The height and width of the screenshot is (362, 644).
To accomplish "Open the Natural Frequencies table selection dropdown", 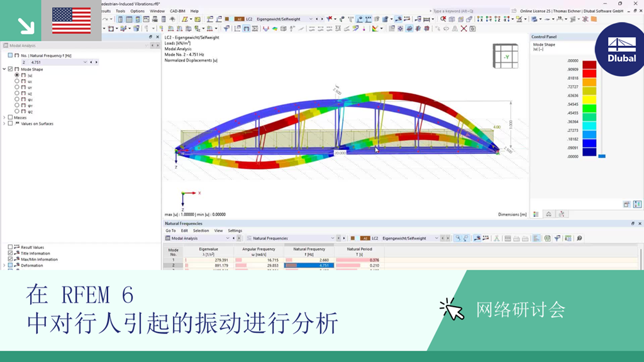I will [x=332, y=238].
